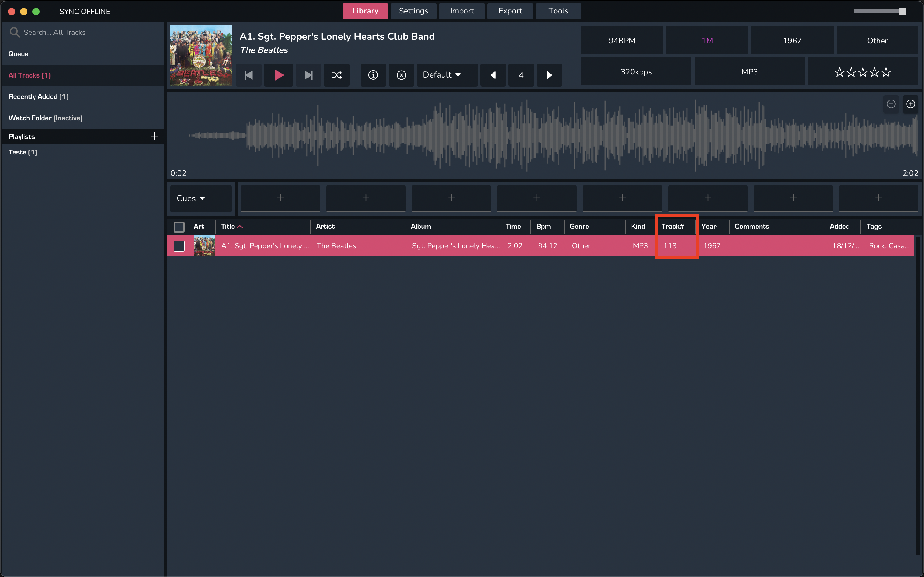Skip to previous track

click(x=248, y=75)
